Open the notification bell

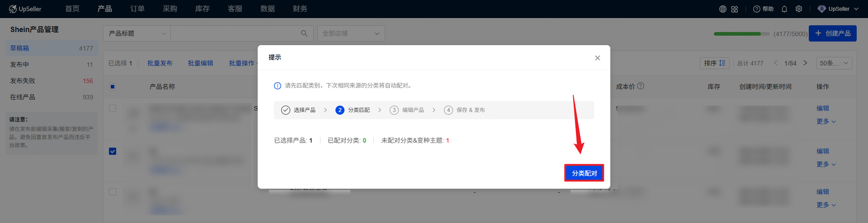click(784, 9)
